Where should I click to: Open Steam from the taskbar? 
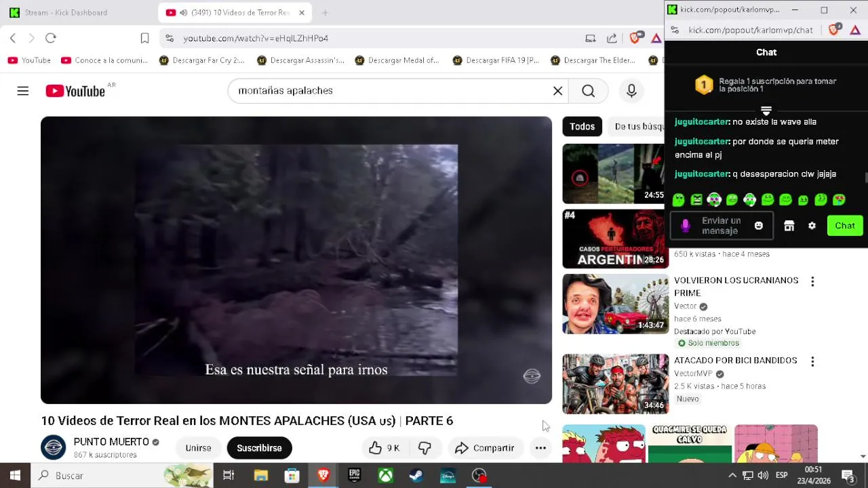coord(416,476)
